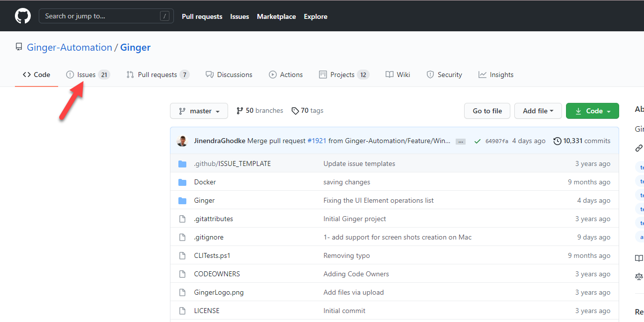
Task: Open the Projects tab
Action: coord(344,75)
